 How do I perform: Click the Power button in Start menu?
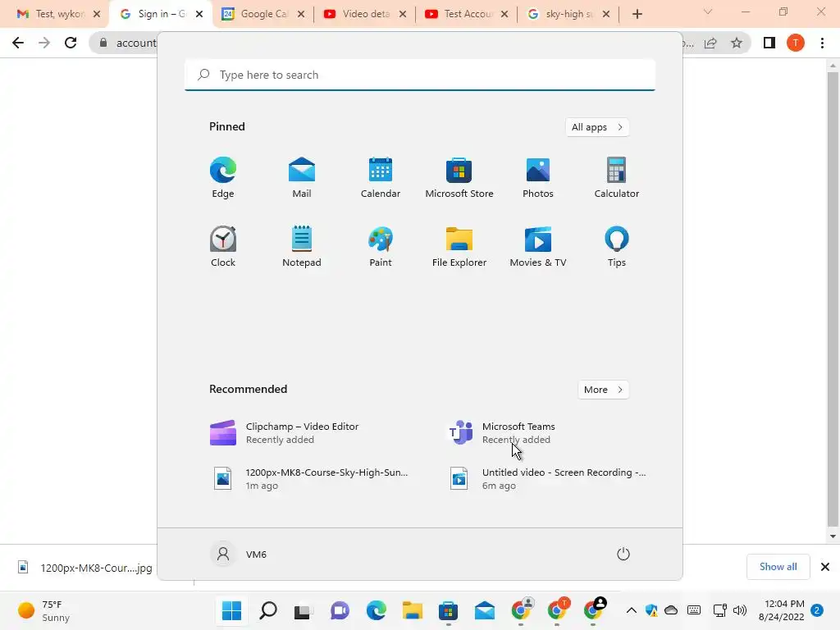(623, 554)
